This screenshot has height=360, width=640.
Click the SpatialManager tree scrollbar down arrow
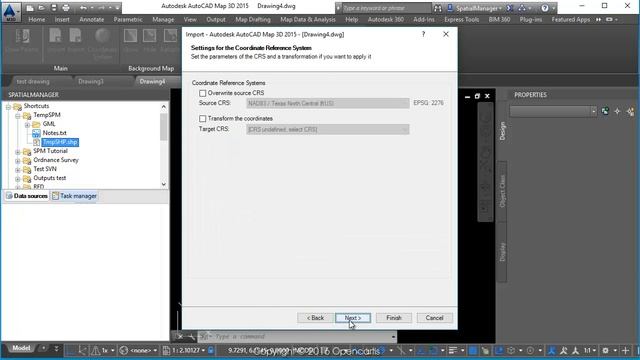pyautogui.click(x=164, y=184)
